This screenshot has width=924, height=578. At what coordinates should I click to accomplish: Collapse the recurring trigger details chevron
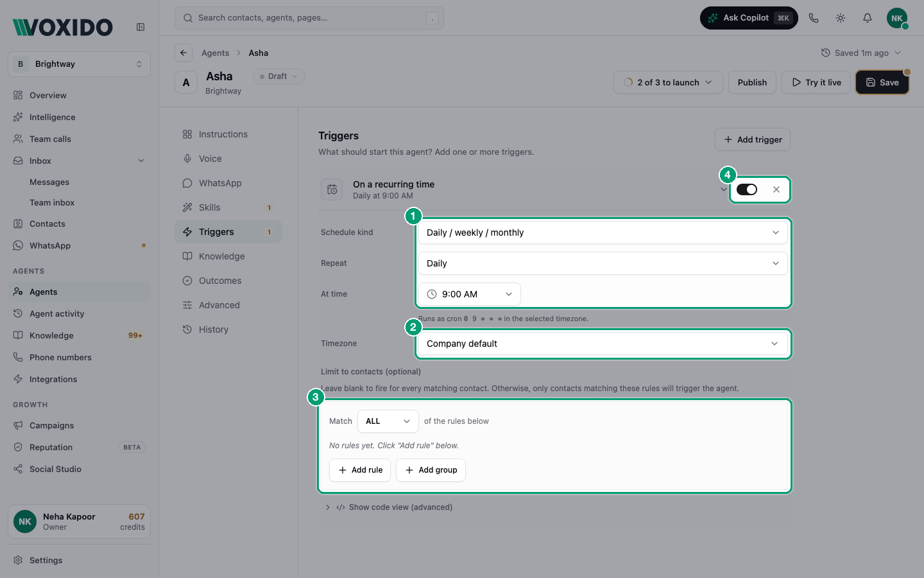pyautogui.click(x=723, y=189)
